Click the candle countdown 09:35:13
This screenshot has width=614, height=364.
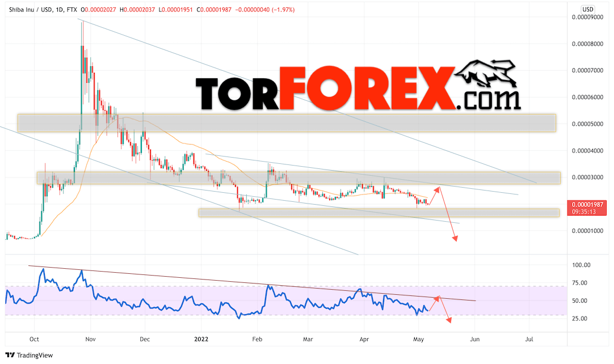coord(583,211)
